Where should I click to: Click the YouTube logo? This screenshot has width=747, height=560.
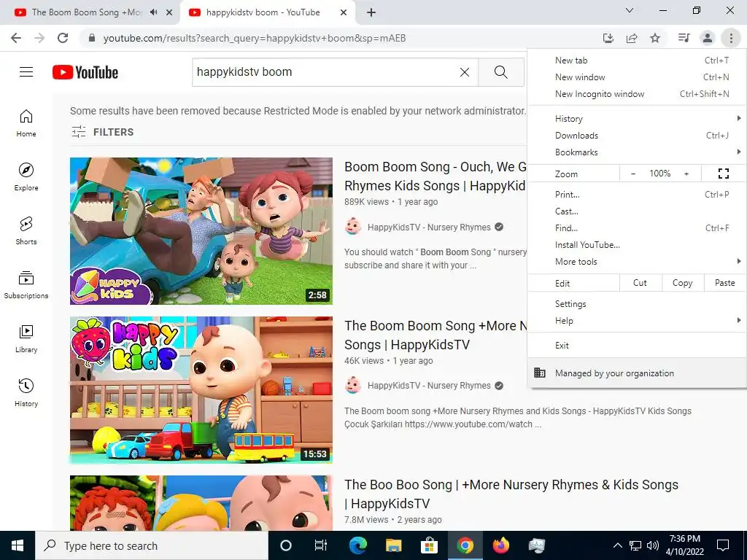tap(85, 72)
